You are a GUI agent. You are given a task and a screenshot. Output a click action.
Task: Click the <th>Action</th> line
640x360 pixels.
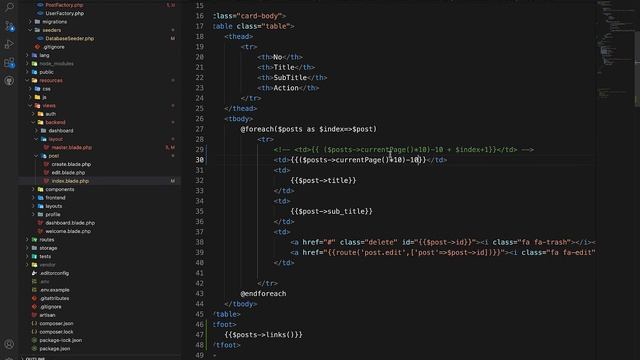tap(288, 88)
